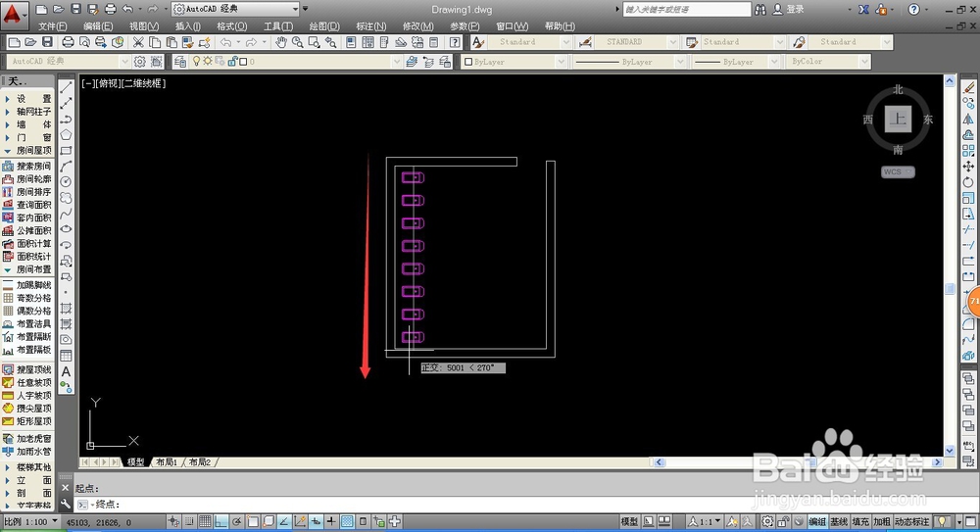Open the ByColor plot style dropdown
The image size is (980, 532).
coord(829,62)
